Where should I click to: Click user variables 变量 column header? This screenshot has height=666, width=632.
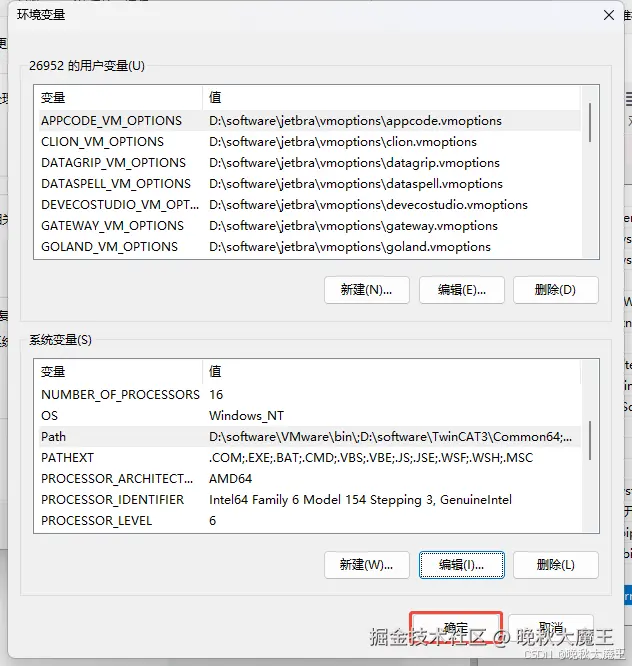click(x=118, y=98)
